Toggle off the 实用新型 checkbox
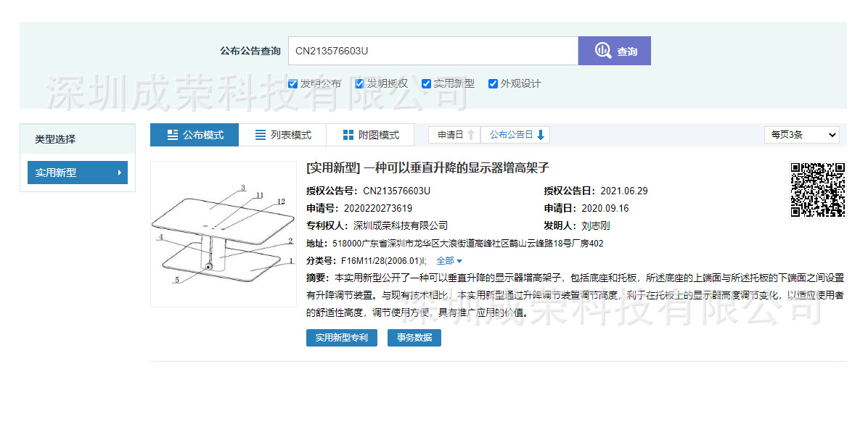 click(426, 83)
